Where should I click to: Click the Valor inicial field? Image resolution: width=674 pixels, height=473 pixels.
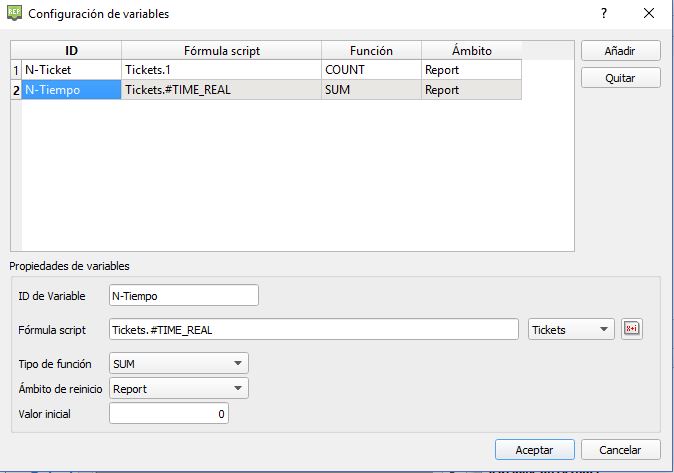pyautogui.click(x=168, y=413)
